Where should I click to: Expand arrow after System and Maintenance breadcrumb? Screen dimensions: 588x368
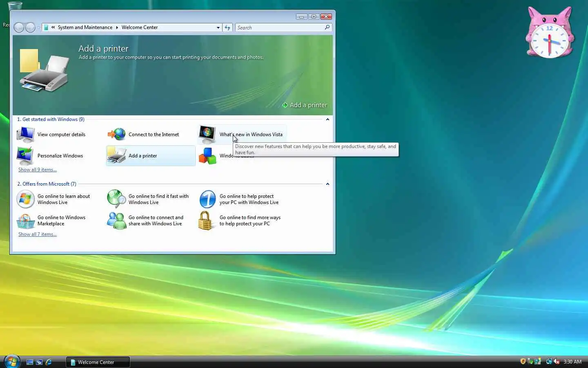tap(117, 27)
